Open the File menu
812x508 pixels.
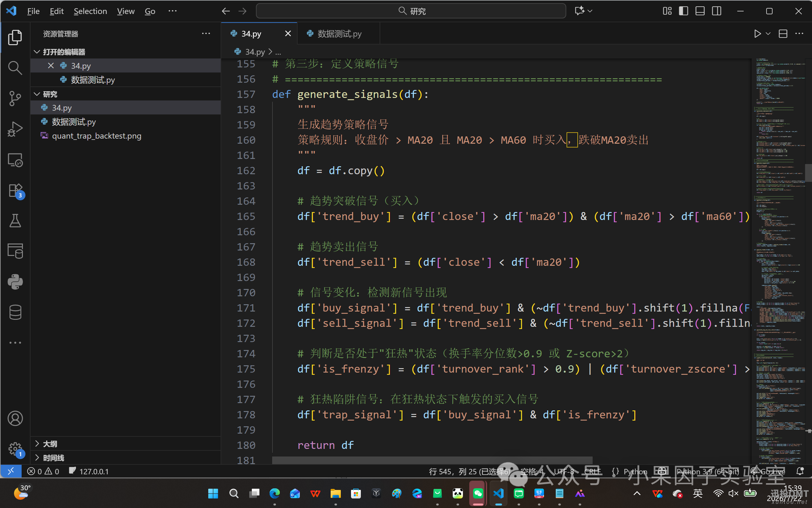[33, 11]
